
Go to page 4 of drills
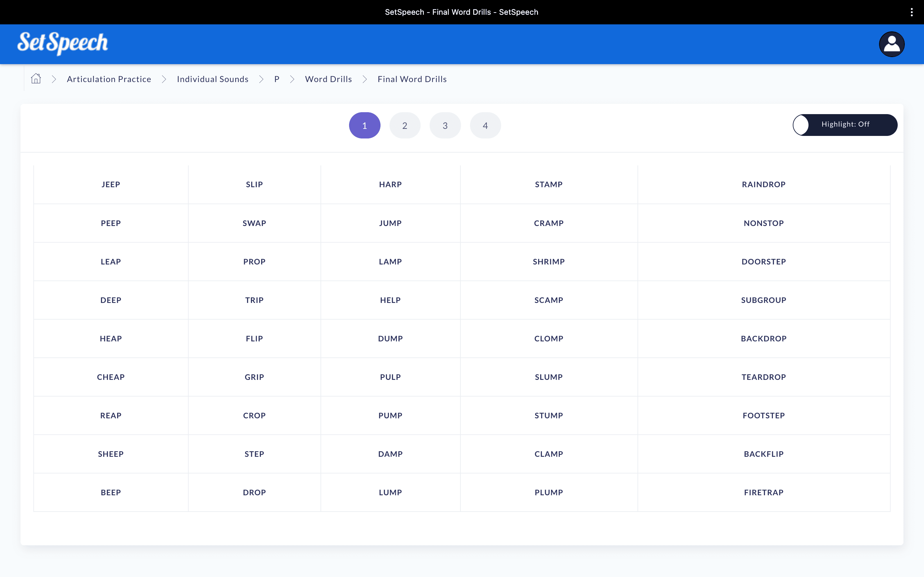click(x=485, y=126)
